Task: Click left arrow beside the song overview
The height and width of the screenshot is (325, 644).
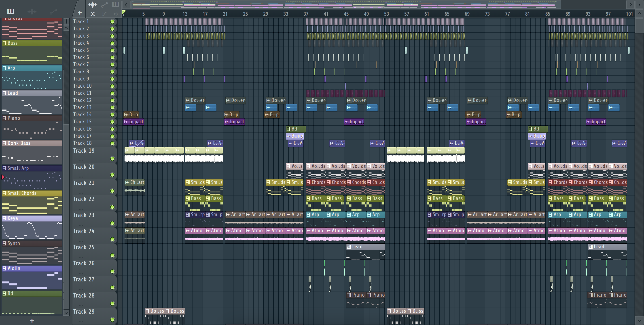Action: pyautogui.click(x=126, y=4)
